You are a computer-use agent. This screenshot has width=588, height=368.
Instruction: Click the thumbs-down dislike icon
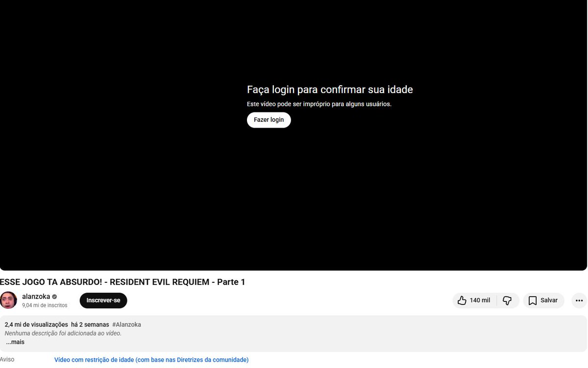point(508,300)
